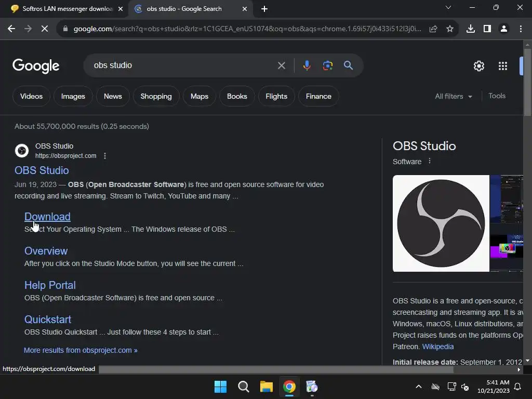Click the OBS Studio logo thumbnail
The height and width of the screenshot is (399, 532).
tap(441, 223)
